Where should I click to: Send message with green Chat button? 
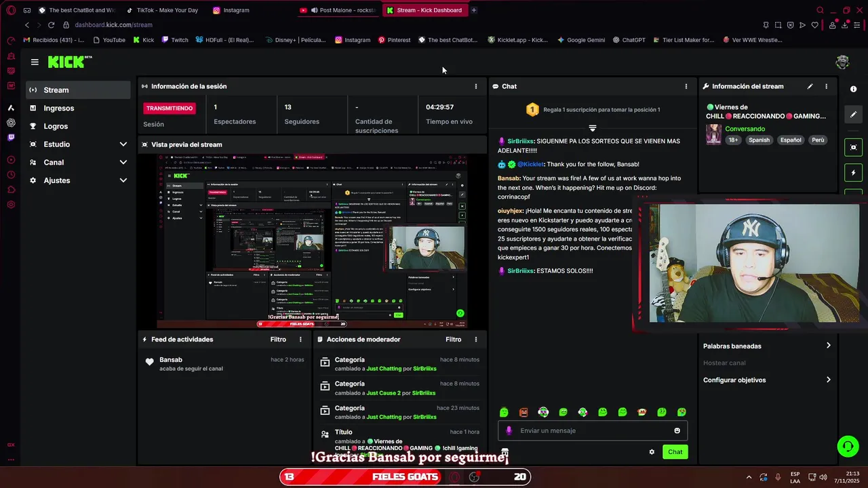(675, 452)
